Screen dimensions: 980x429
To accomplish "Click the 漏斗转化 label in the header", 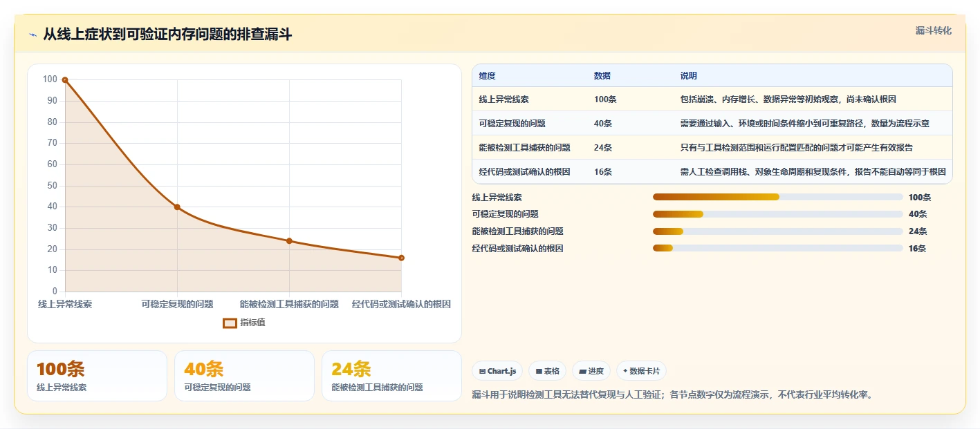I will click(934, 30).
